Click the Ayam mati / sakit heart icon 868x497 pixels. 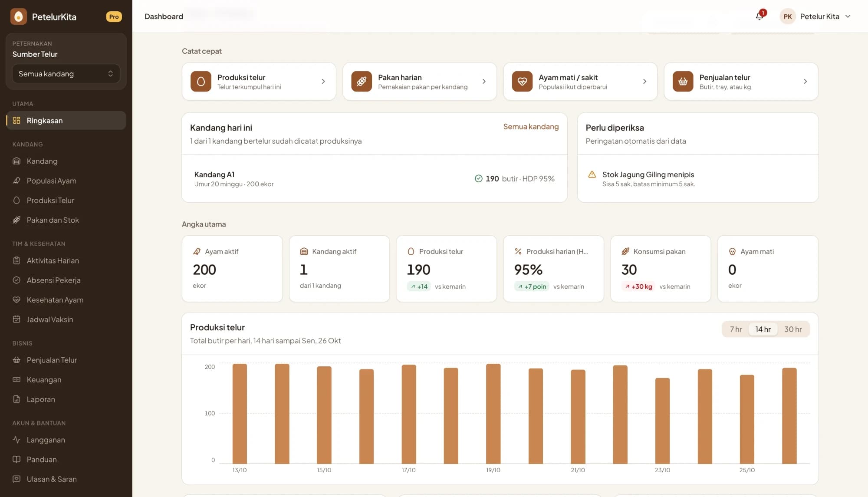[x=522, y=81]
